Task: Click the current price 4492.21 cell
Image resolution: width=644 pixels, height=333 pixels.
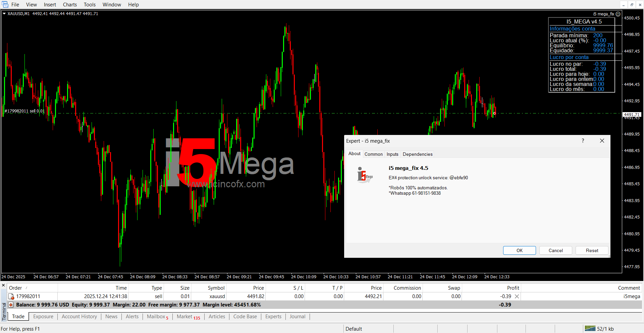Action: [x=373, y=296]
